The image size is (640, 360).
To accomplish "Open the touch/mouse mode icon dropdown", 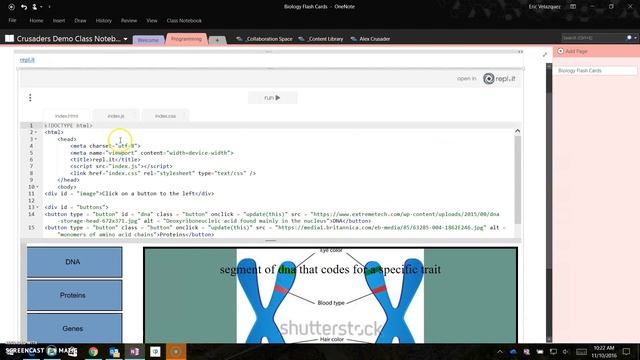I will pos(36,7).
